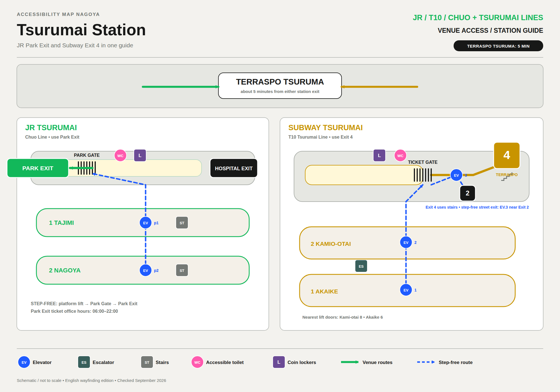Click the escalator icon between subway platforms
Image resolution: width=560 pixels, height=392 pixels.
tap(361, 266)
